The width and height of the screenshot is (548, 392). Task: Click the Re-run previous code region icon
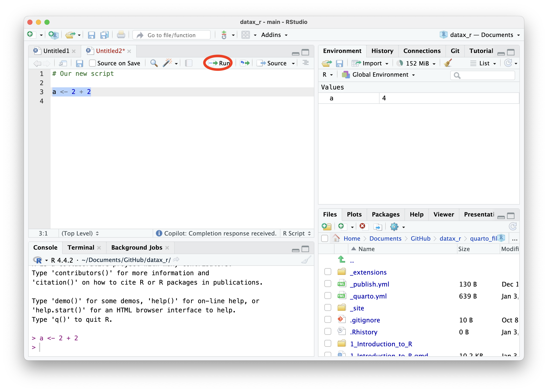click(245, 63)
